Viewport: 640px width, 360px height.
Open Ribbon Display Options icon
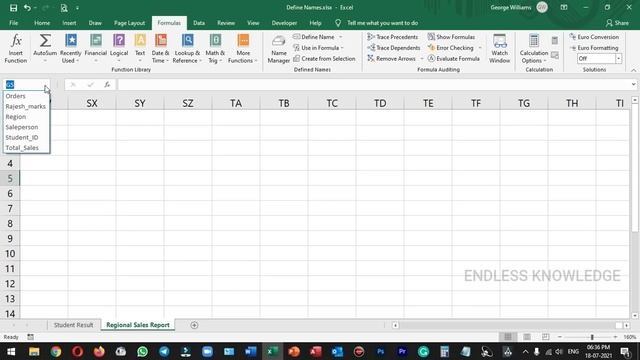pyautogui.click(x=564, y=7)
